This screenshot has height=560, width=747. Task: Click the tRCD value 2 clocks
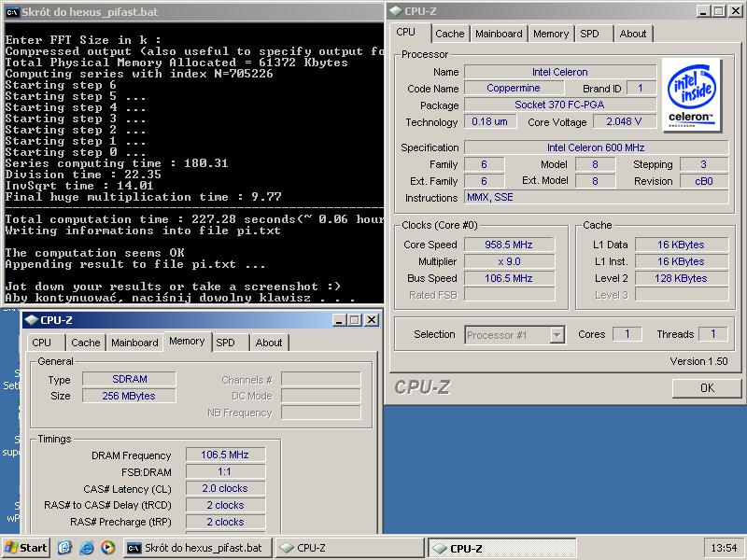[x=225, y=505]
